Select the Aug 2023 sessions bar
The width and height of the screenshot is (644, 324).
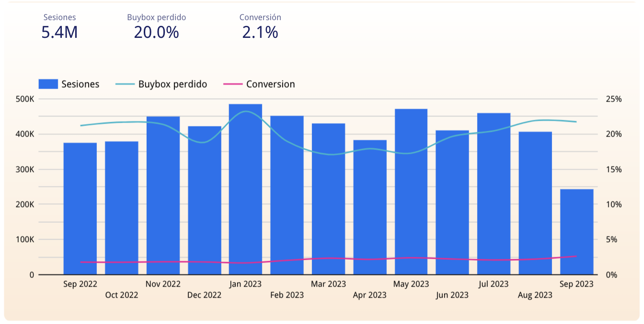(535, 203)
